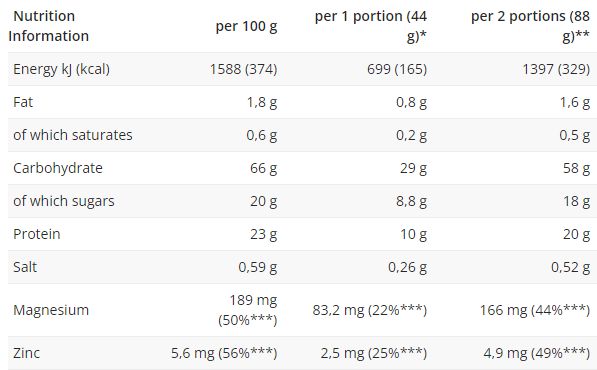Click the Nutrition Information header
The width and height of the screenshot is (597, 370).
48,26
